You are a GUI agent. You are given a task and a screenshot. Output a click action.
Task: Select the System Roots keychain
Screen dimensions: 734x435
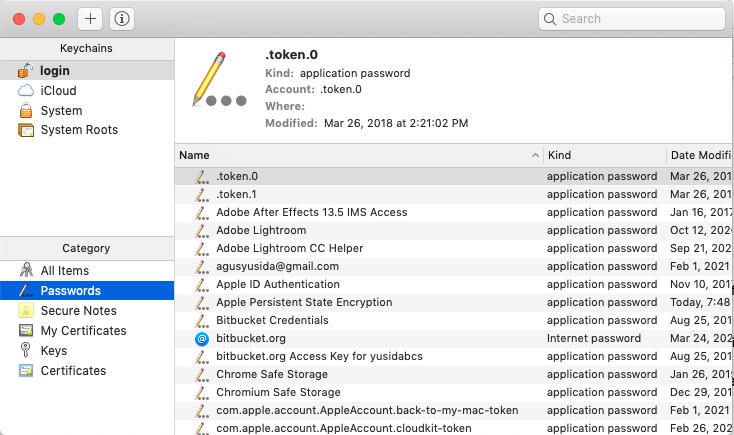87,130
